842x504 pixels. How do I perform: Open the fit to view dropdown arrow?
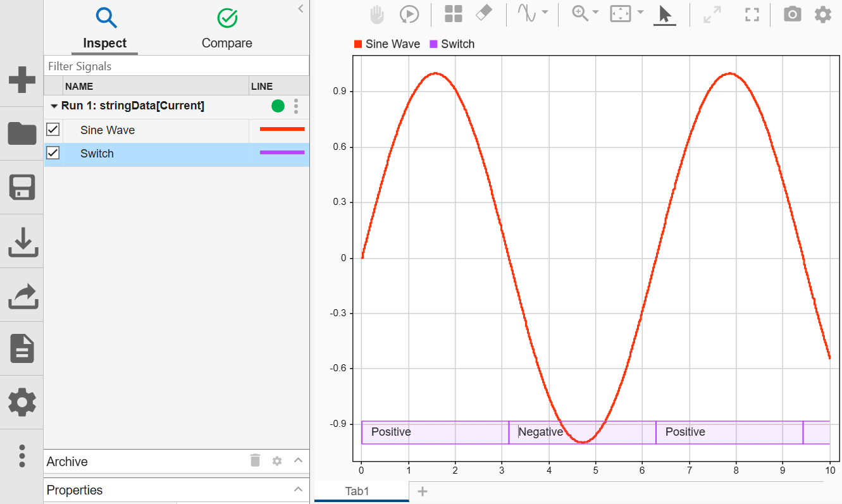click(x=640, y=13)
